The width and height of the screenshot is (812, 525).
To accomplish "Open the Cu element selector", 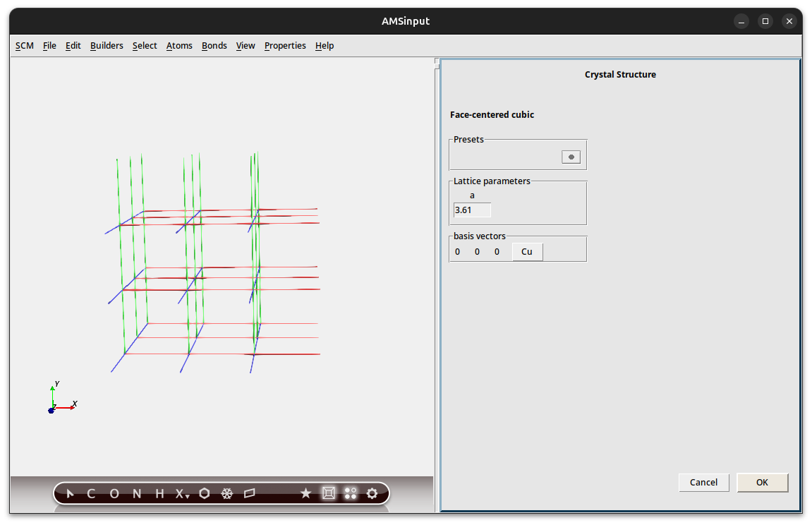I will (527, 252).
